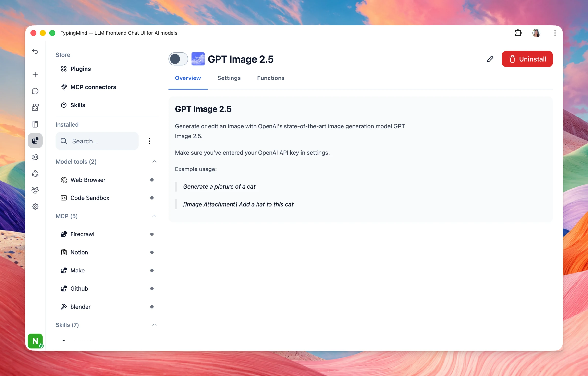Click the MCP connectors icon
Image resolution: width=588 pixels, height=376 pixels.
pos(64,87)
